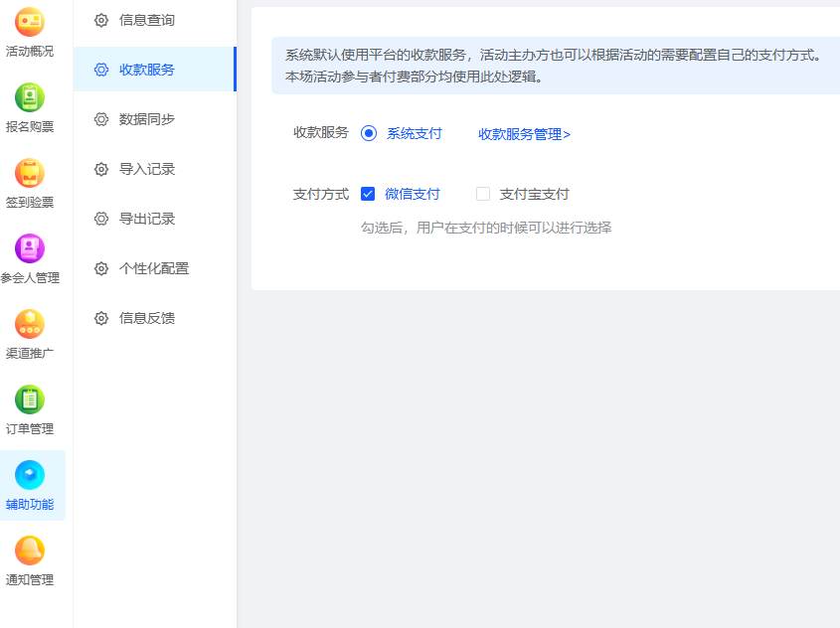Open the 活动概况 overview icon

click(30, 22)
